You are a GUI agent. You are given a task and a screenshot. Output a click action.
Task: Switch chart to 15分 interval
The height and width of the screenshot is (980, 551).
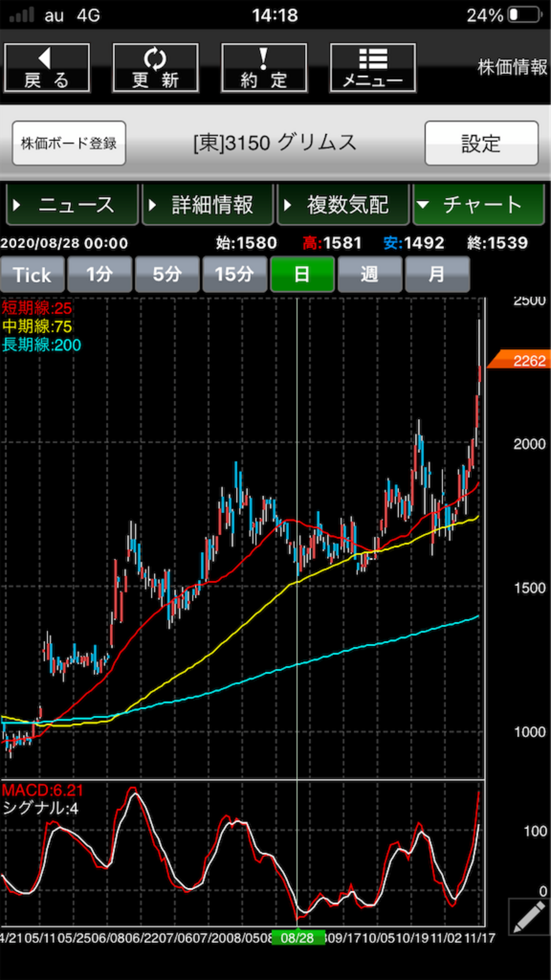pos(234,274)
